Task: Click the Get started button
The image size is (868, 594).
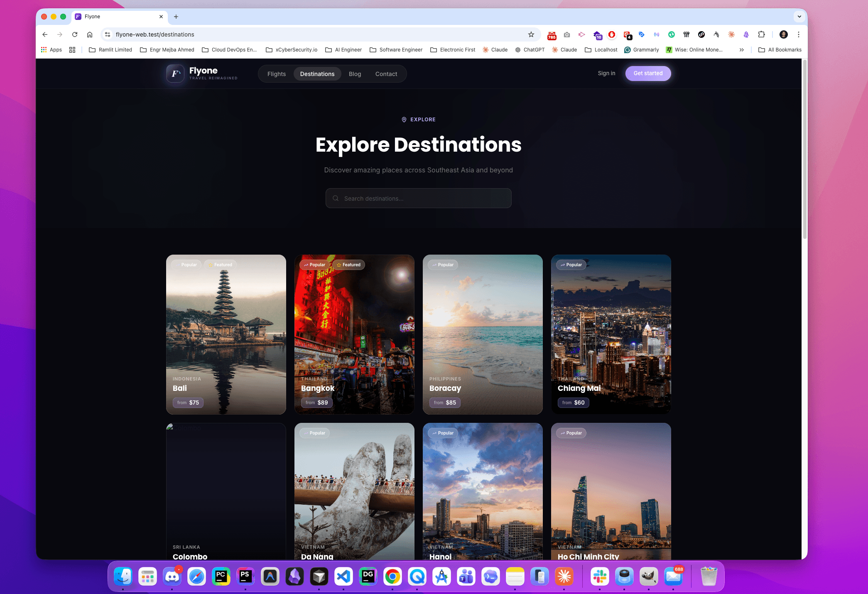Action: click(648, 73)
